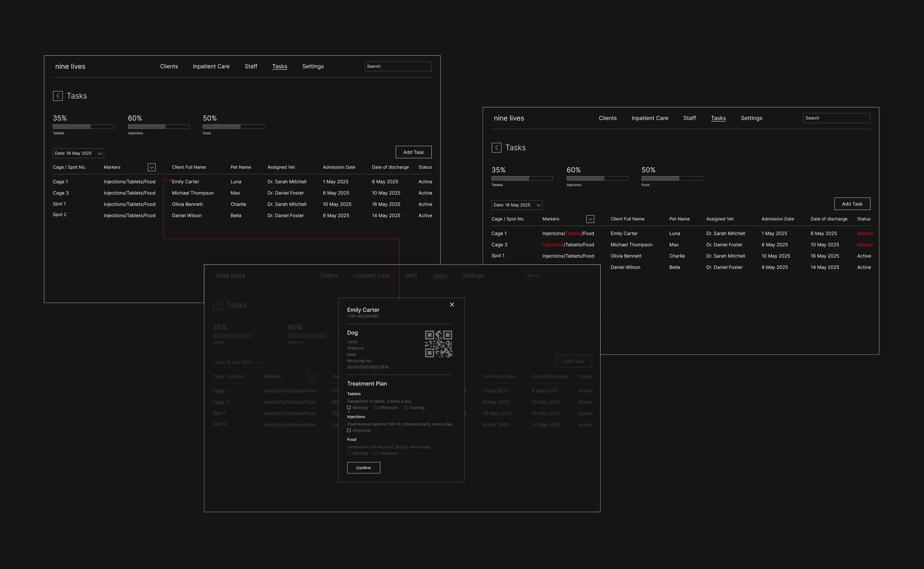The height and width of the screenshot is (569, 924).
Task: Check Afternoon under Food in the treatment plan
Action: click(376, 454)
